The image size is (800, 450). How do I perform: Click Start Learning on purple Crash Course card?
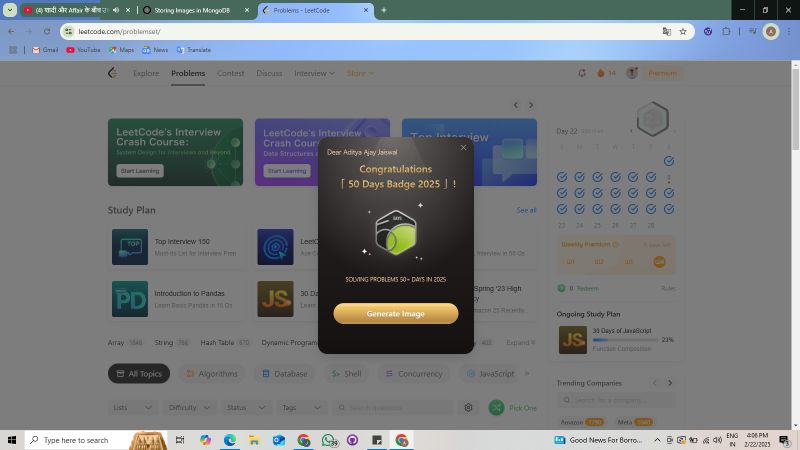287,171
